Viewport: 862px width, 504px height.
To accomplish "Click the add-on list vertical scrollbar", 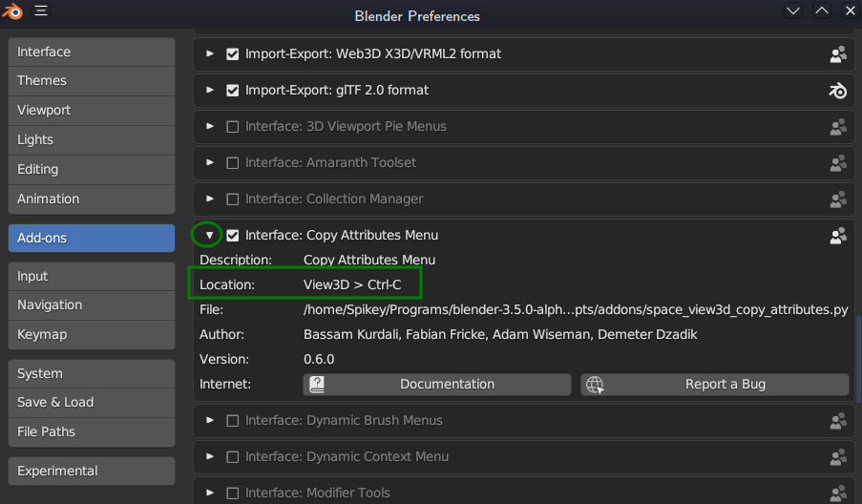I will [859, 359].
